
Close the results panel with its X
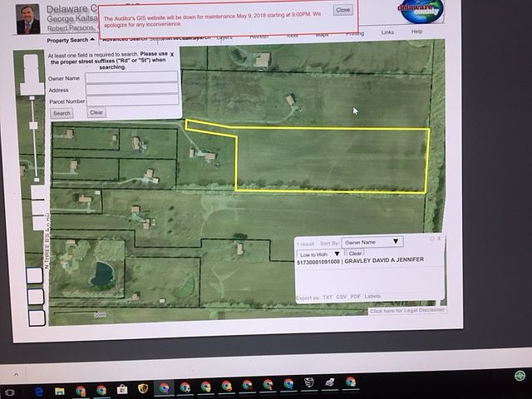click(439, 239)
